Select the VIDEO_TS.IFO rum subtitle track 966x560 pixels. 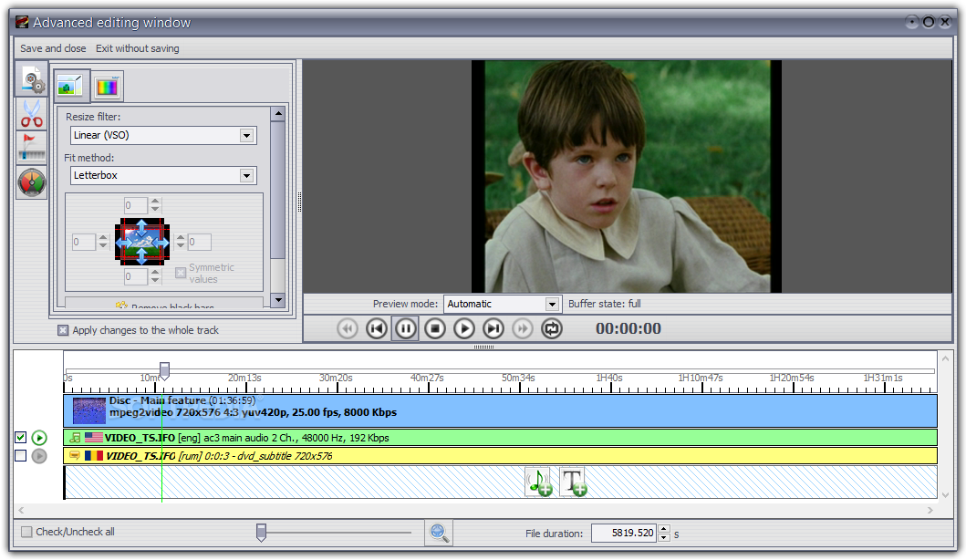pyautogui.click(x=500, y=456)
